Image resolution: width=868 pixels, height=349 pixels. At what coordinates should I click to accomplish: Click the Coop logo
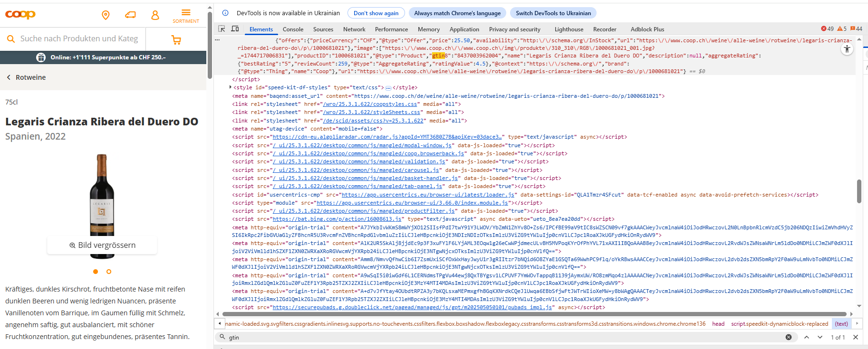point(20,15)
